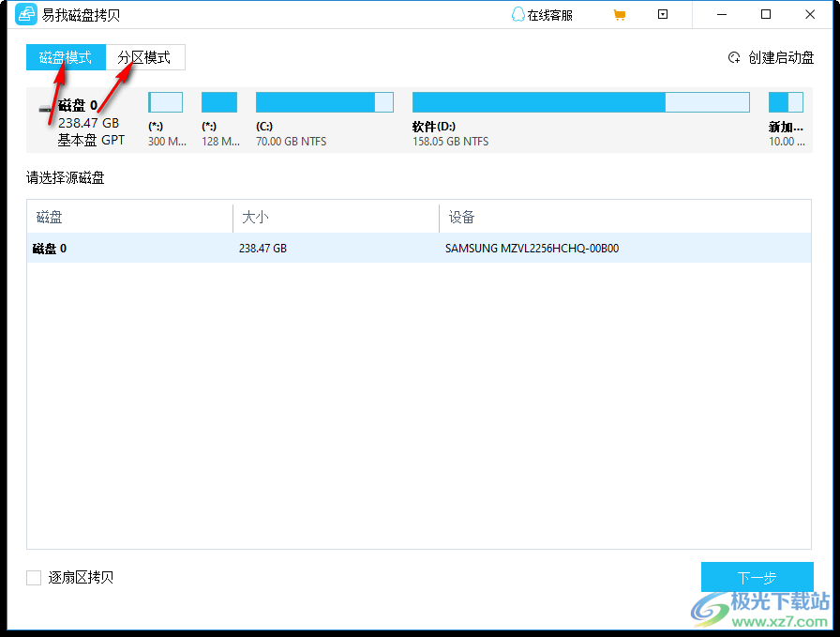Viewport: 840px width, 637px height.
Task: Enable the 逐扇区拷贝 sector-by-sector copy checkbox
Action: [x=34, y=578]
